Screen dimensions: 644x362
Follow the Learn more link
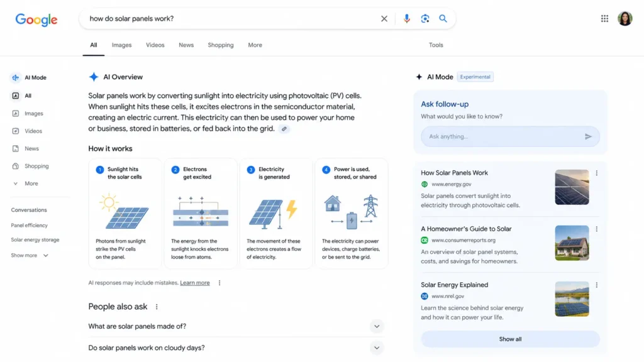coord(195,283)
